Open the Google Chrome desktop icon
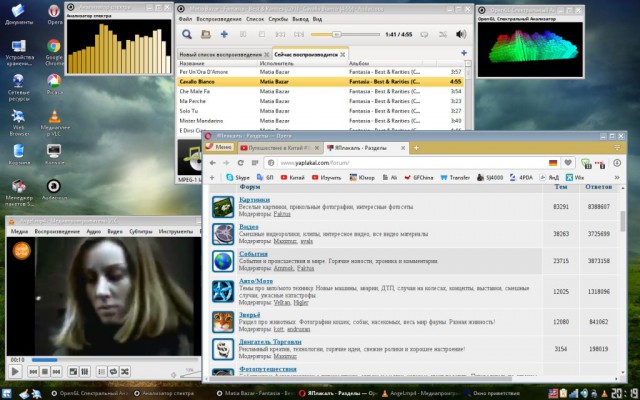The image size is (640, 400). (x=54, y=52)
